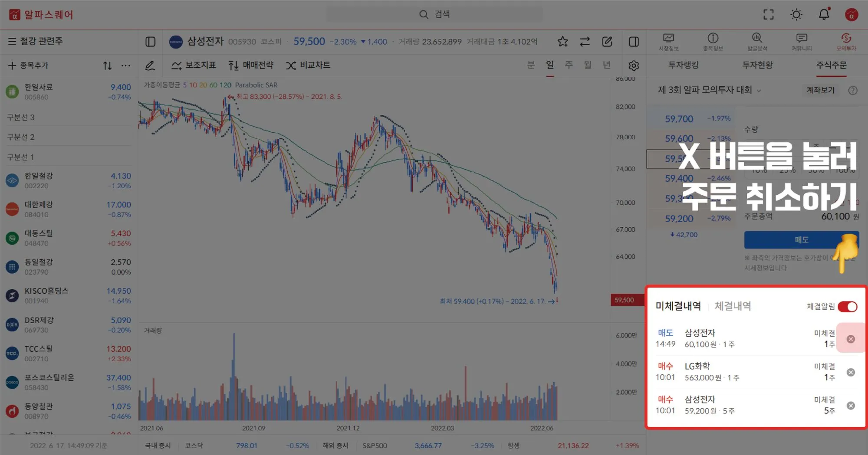Select 한일사료 in the watchlist
This screenshot has width=868, height=455.
[69, 92]
